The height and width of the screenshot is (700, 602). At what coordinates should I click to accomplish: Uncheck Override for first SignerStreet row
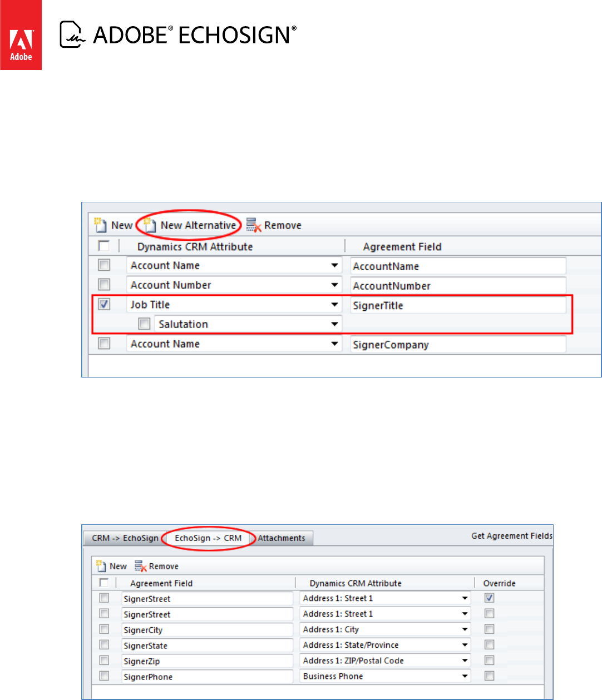pos(489,598)
